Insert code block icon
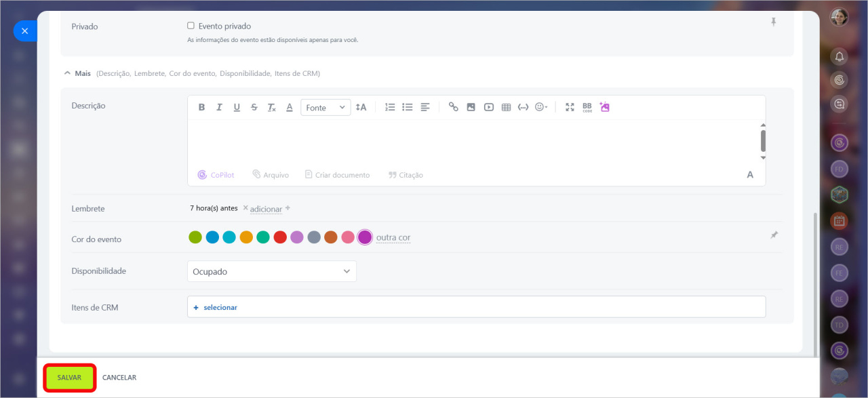Screen dimensions: 868x398 (x=523, y=107)
